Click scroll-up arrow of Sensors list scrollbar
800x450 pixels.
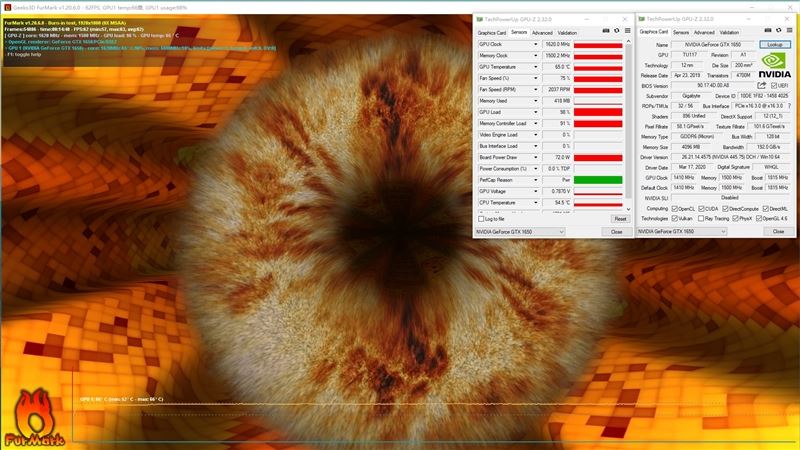click(x=628, y=41)
